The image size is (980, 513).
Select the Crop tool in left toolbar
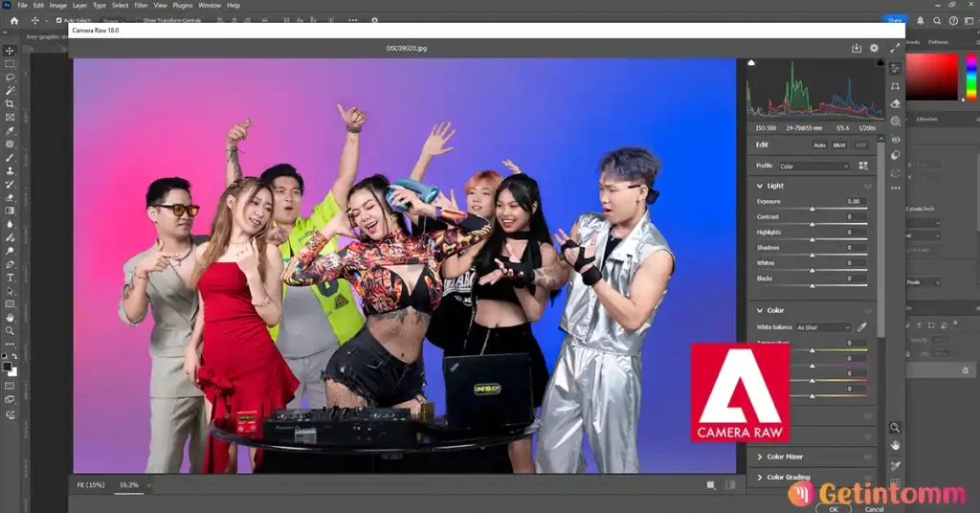pyautogui.click(x=10, y=103)
